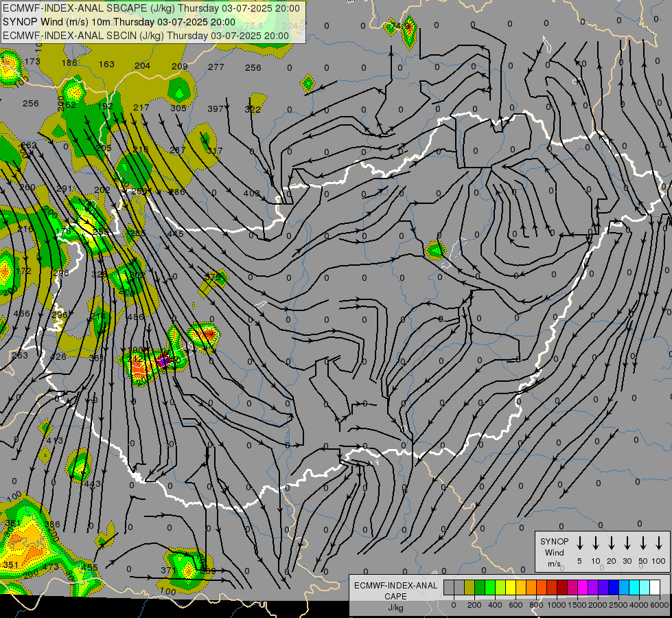672x618 pixels.
Task: Click the ECMWF-INDEX-ANAL SBCIN title line
Action: coord(146,36)
